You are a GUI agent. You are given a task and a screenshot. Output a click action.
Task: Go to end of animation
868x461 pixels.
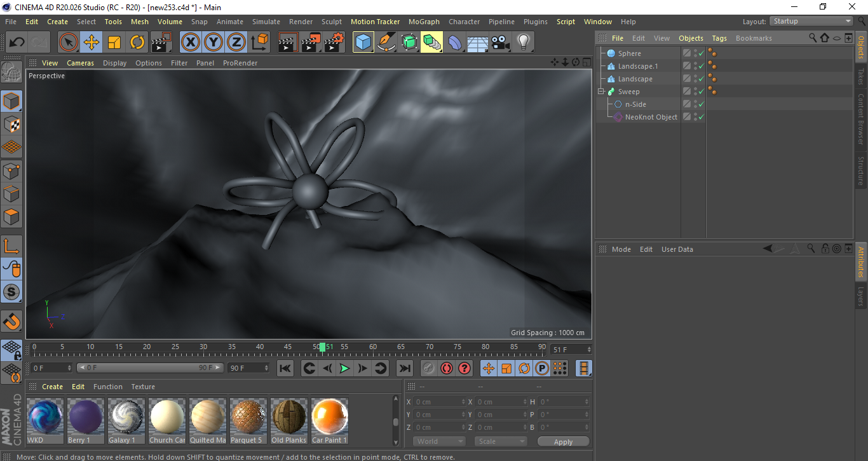(404, 368)
